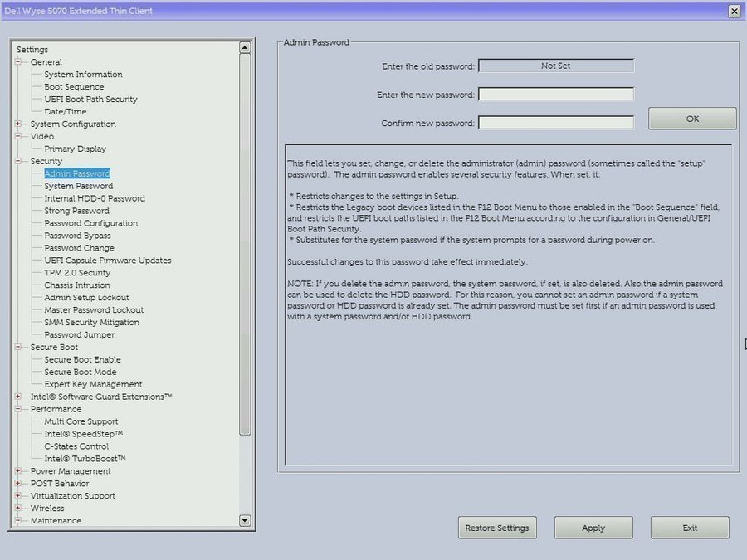Click the OK button
This screenshot has width=747, height=560.
[691, 119]
